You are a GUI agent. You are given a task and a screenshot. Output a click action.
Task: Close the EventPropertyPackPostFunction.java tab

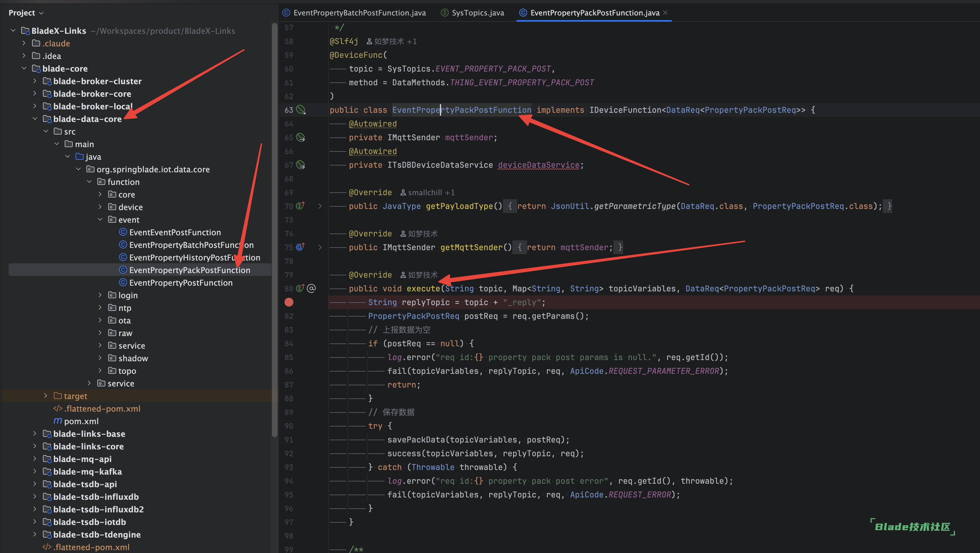(665, 13)
